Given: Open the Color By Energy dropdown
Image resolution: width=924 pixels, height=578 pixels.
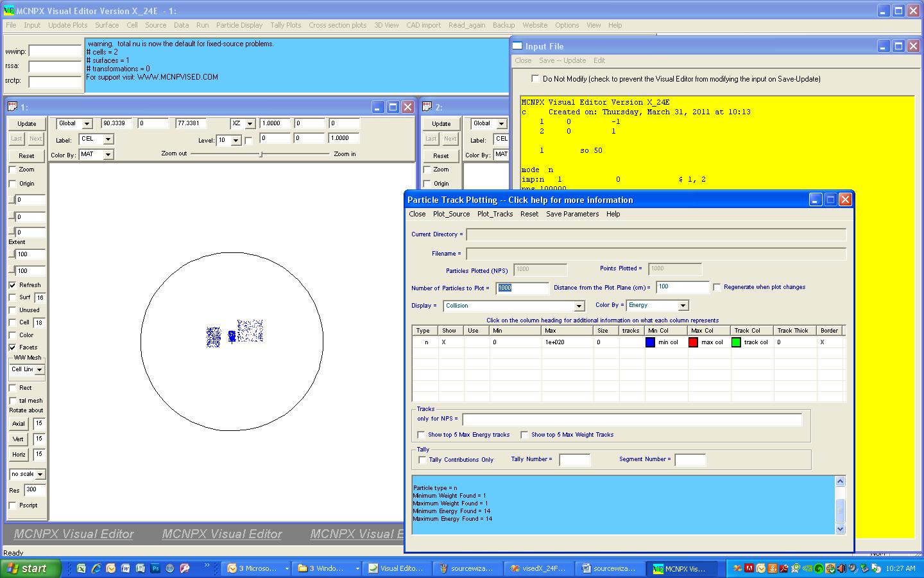Looking at the screenshot, I should 683,306.
